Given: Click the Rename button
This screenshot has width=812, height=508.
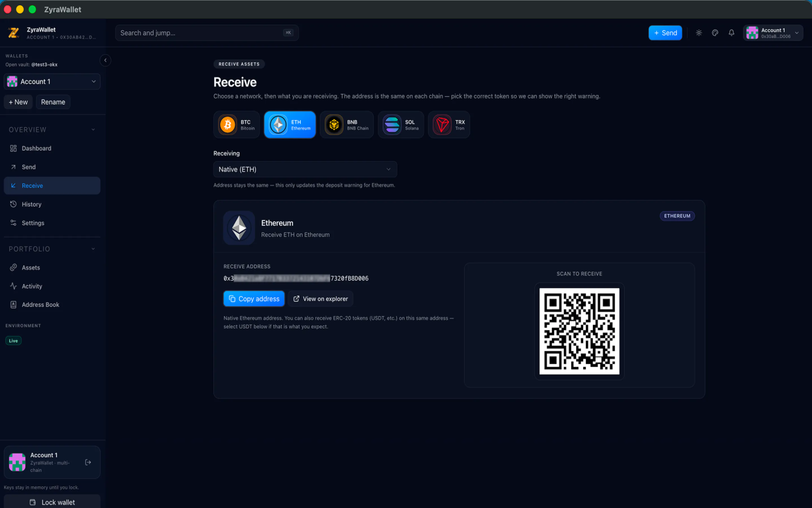Looking at the screenshot, I should (x=53, y=102).
